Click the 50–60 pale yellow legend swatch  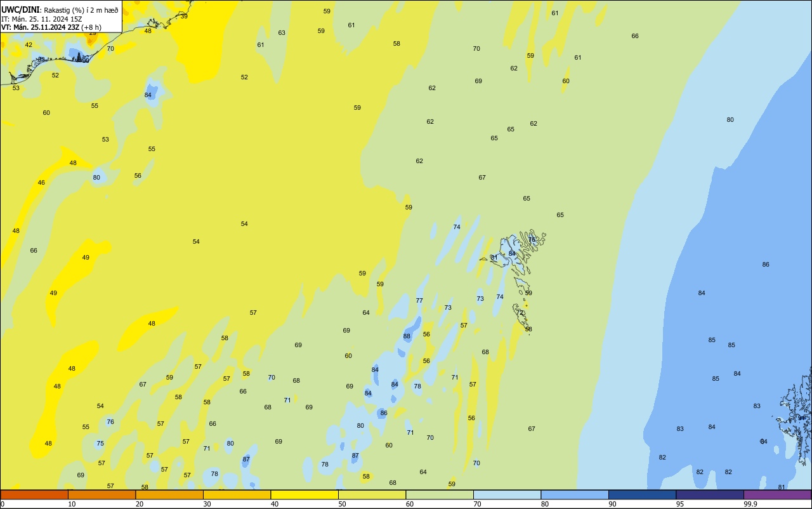(372, 494)
